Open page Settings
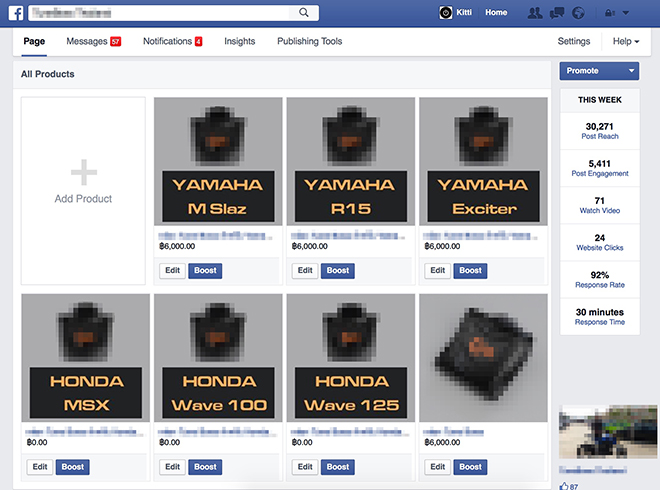 coord(574,41)
